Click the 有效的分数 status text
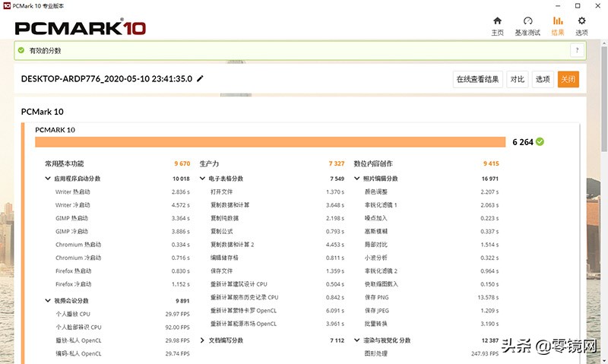608x364 pixels. coord(46,50)
